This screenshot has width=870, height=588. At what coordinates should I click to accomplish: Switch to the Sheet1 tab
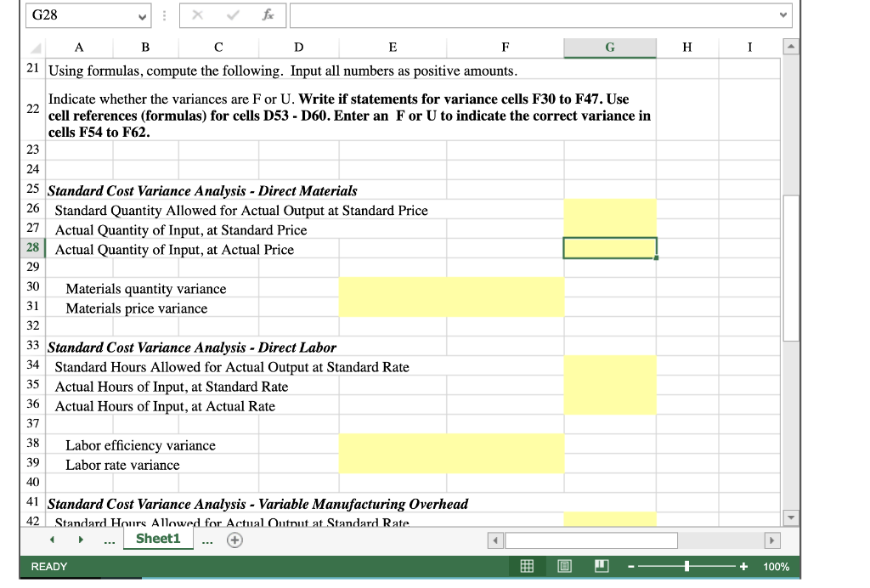[x=158, y=539]
